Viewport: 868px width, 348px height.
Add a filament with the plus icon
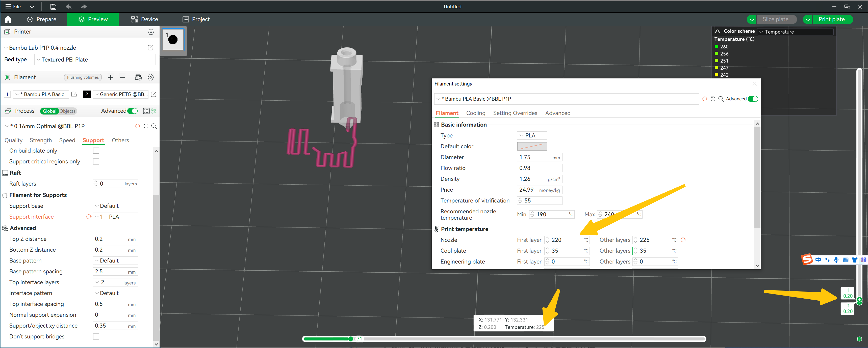click(x=111, y=77)
